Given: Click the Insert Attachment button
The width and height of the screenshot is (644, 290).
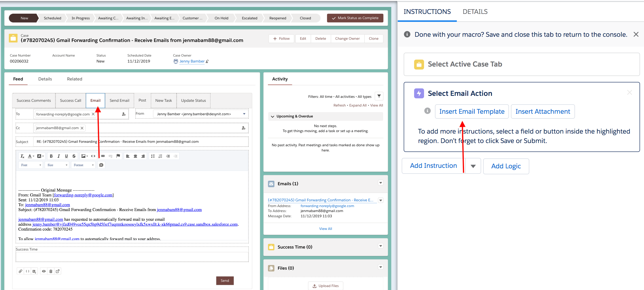Looking at the screenshot, I should (543, 111).
